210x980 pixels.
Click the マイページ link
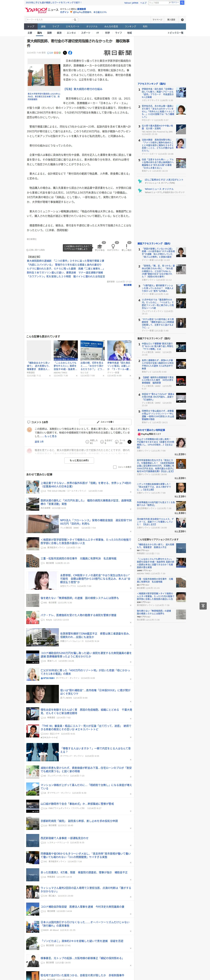pyautogui.click(x=157, y=19)
